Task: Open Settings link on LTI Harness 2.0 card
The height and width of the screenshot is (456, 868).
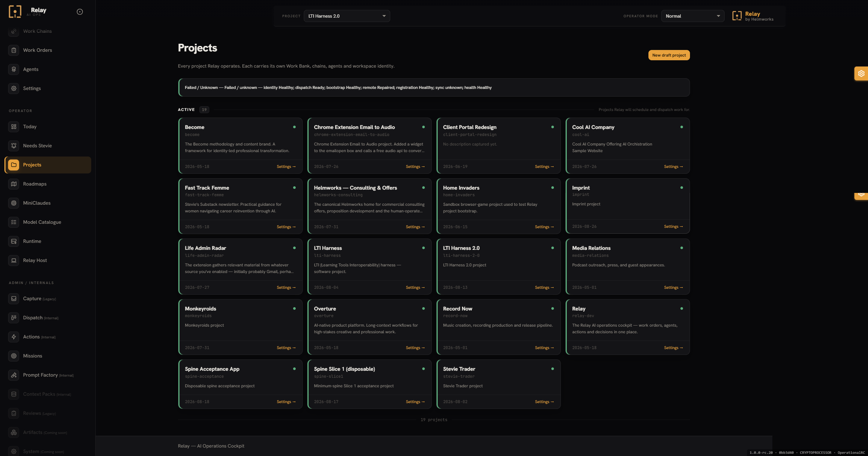Action: 544,288
